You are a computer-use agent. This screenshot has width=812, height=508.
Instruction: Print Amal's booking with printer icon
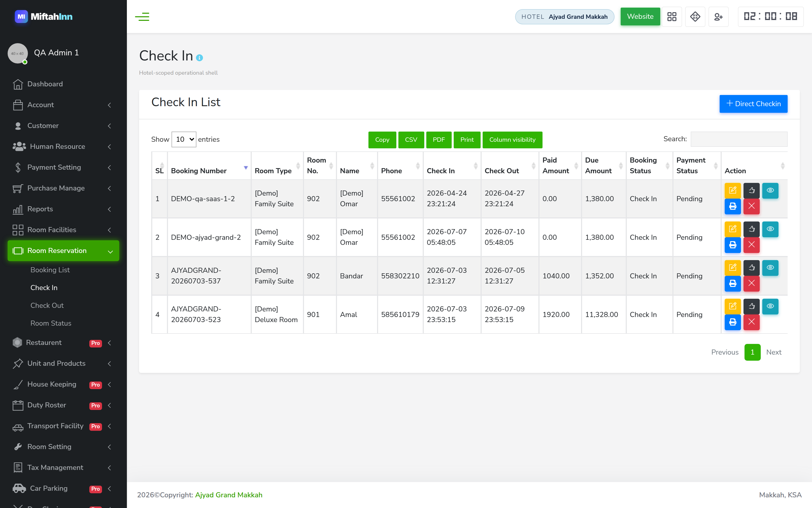click(733, 322)
